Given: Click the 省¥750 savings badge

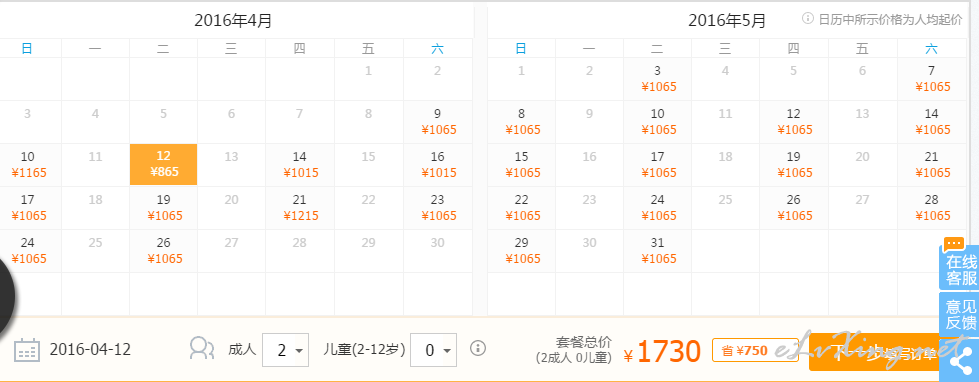Looking at the screenshot, I should (747, 350).
